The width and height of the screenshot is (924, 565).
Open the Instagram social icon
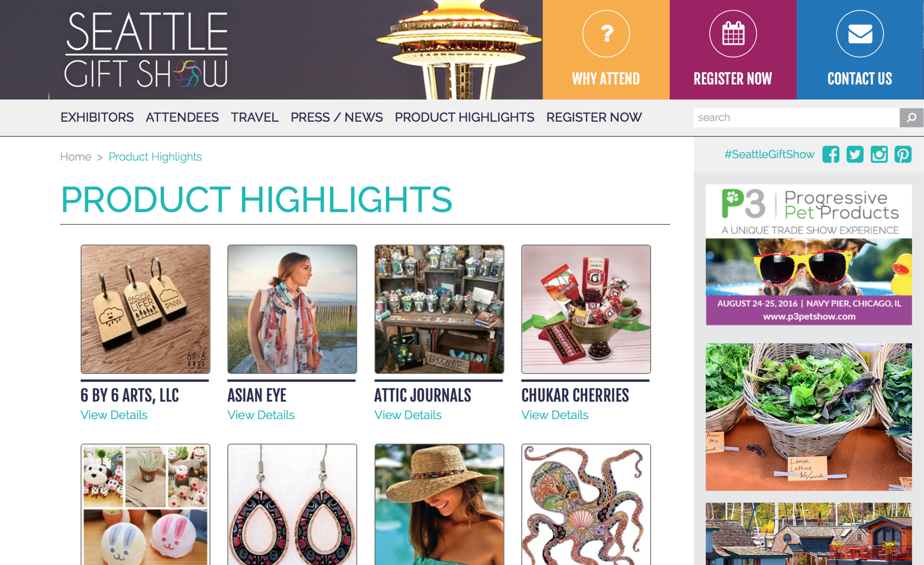pyautogui.click(x=879, y=155)
